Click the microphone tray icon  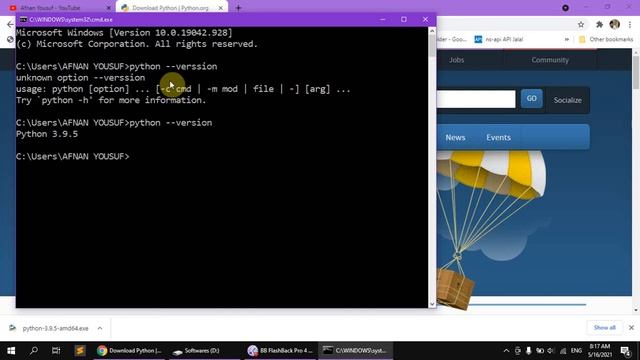click(x=529, y=351)
